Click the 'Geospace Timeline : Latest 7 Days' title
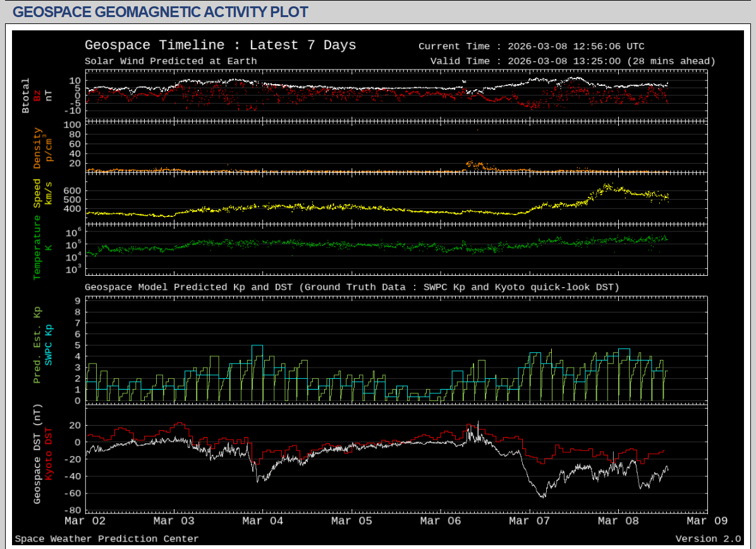Image resolution: width=756 pixels, height=549 pixels. (x=220, y=46)
